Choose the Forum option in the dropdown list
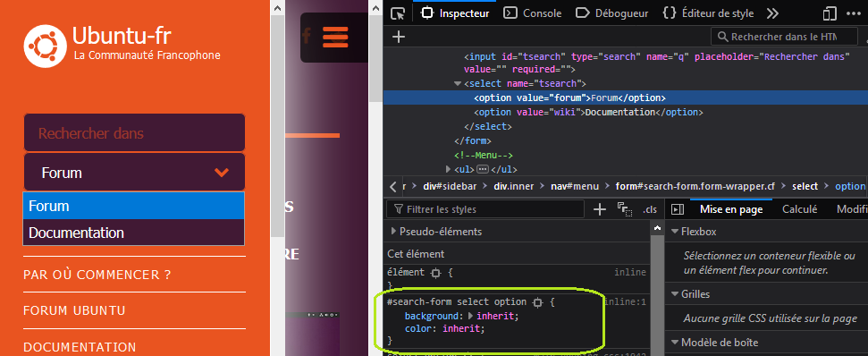This screenshot has width=868, height=356. pyautogui.click(x=133, y=206)
